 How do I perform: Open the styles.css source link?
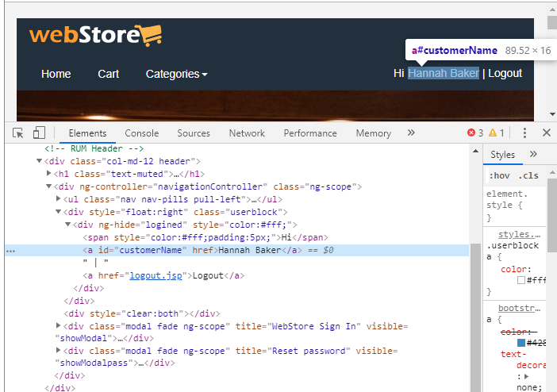(x=519, y=234)
